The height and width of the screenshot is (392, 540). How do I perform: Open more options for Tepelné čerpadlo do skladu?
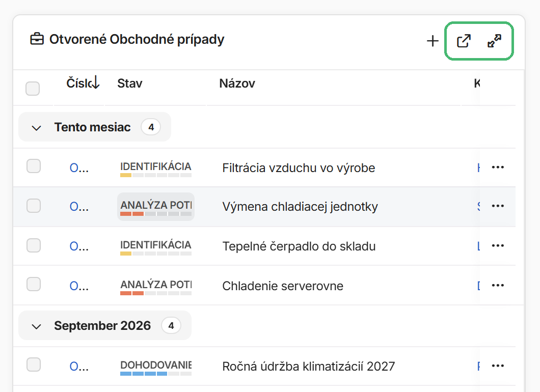click(x=498, y=246)
